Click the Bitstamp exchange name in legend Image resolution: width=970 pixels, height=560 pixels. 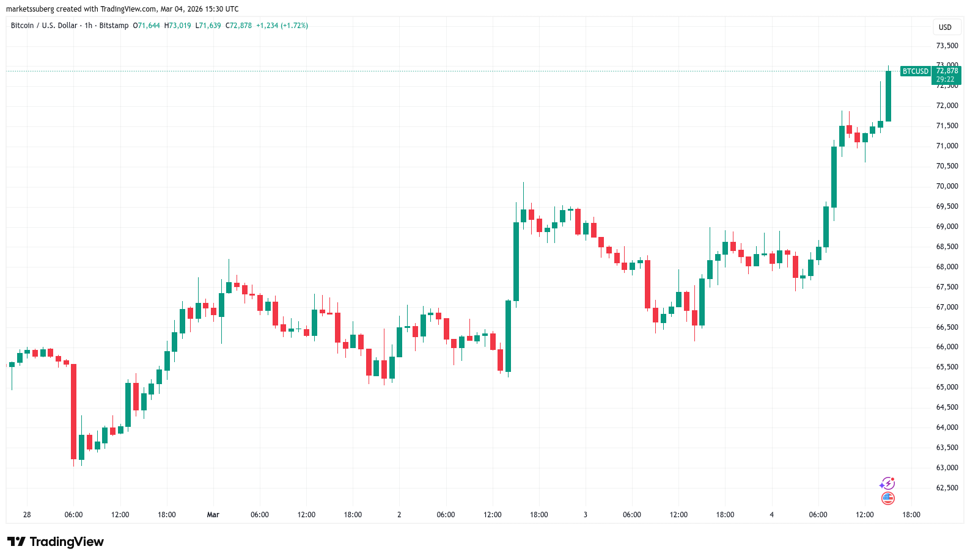(114, 26)
